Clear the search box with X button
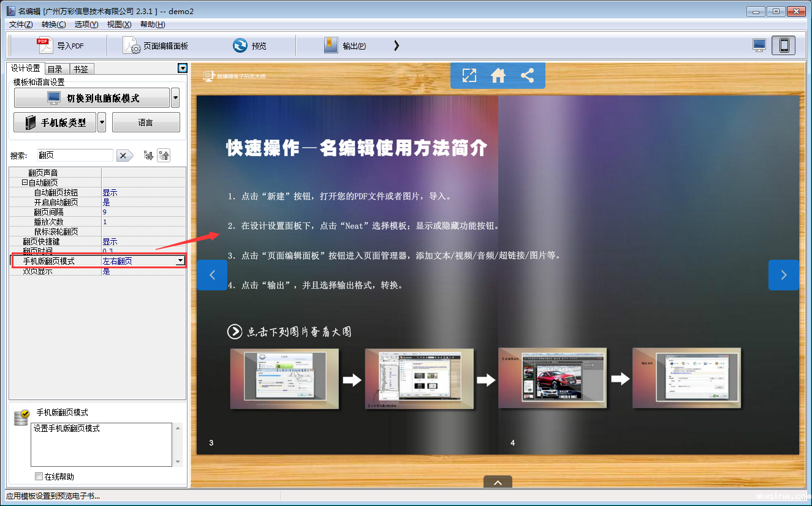The image size is (812, 506). click(x=124, y=156)
